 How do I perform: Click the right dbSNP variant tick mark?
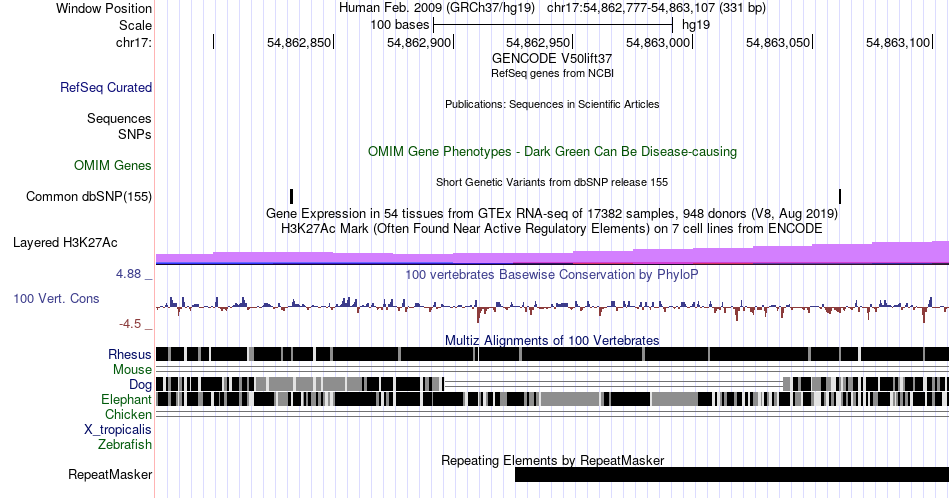pyautogui.click(x=840, y=196)
